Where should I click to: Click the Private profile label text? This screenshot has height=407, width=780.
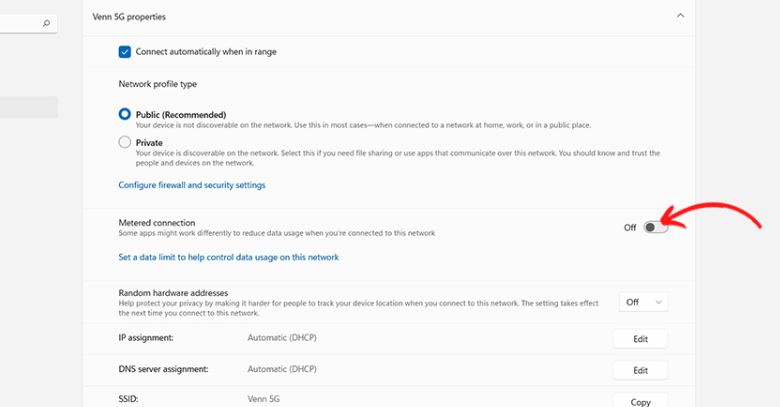149,143
